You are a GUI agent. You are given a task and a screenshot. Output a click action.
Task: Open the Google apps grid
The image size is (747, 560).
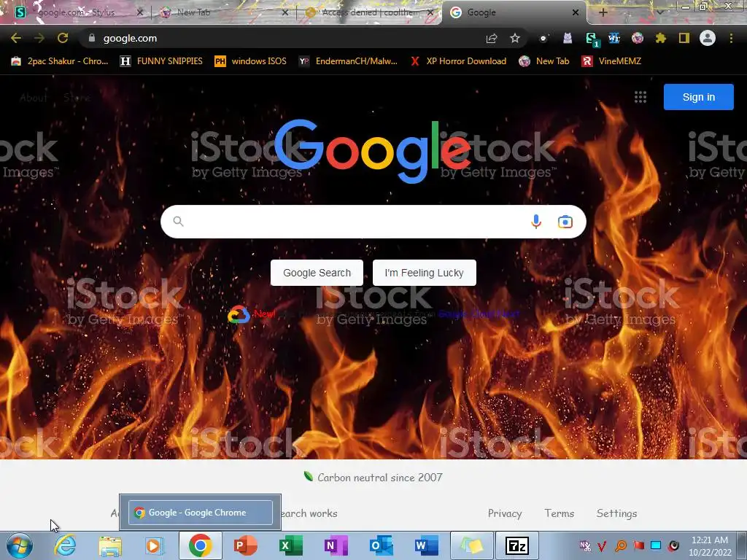tap(640, 97)
